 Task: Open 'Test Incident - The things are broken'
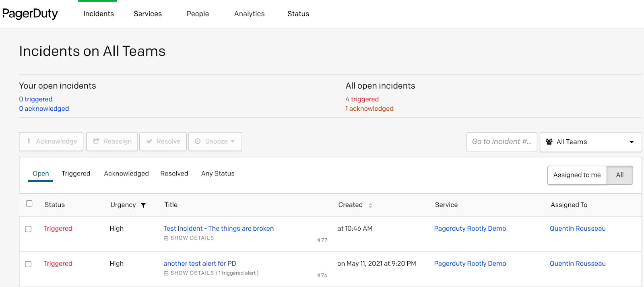click(219, 229)
